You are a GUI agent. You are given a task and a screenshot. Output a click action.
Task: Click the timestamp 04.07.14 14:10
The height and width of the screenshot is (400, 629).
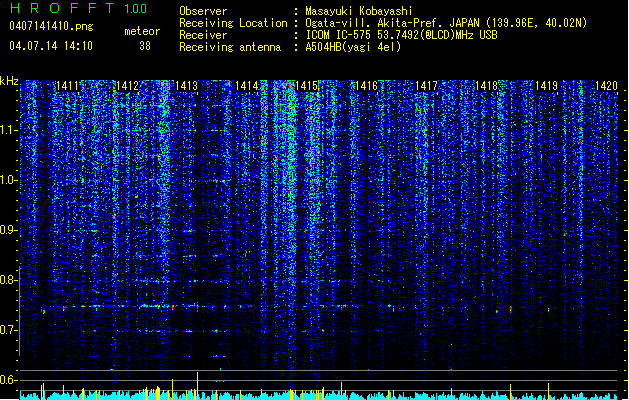[51, 46]
